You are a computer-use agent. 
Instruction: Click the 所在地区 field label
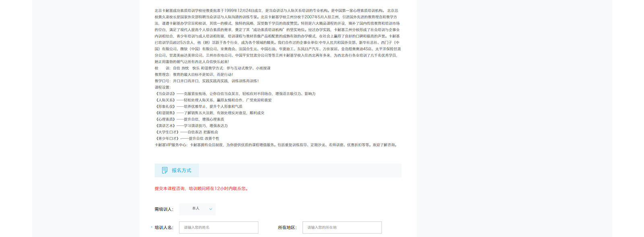[287, 228]
